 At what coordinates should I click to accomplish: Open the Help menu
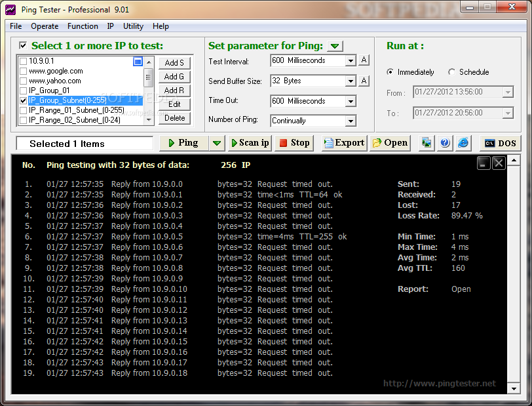click(161, 26)
